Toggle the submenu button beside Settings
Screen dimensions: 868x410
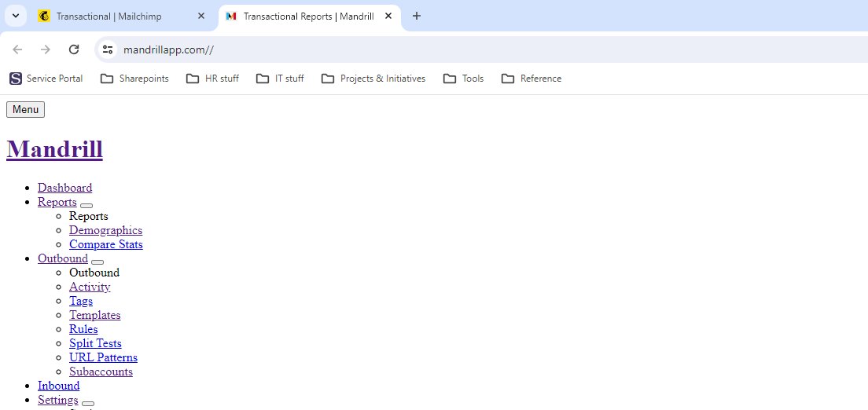88,404
